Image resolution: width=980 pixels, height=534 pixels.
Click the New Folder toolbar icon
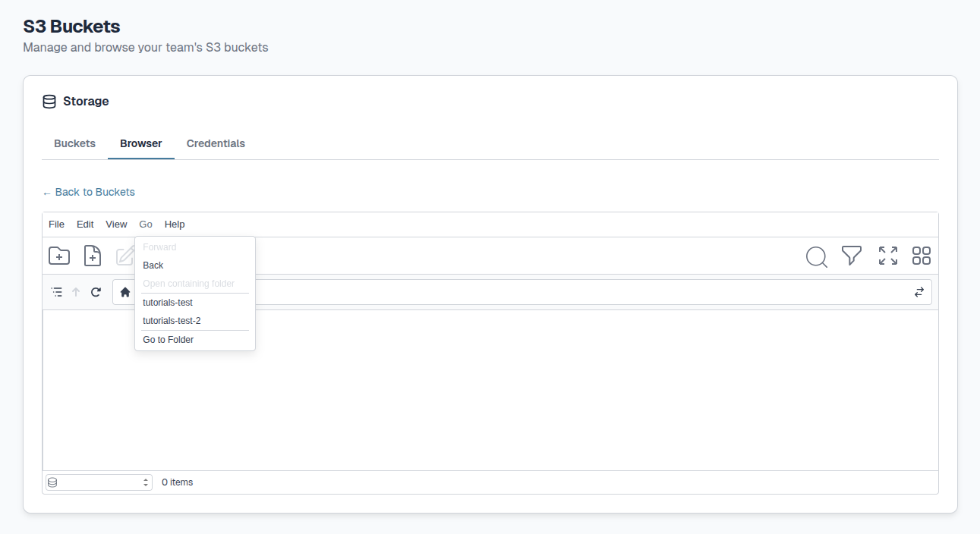[59, 256]
